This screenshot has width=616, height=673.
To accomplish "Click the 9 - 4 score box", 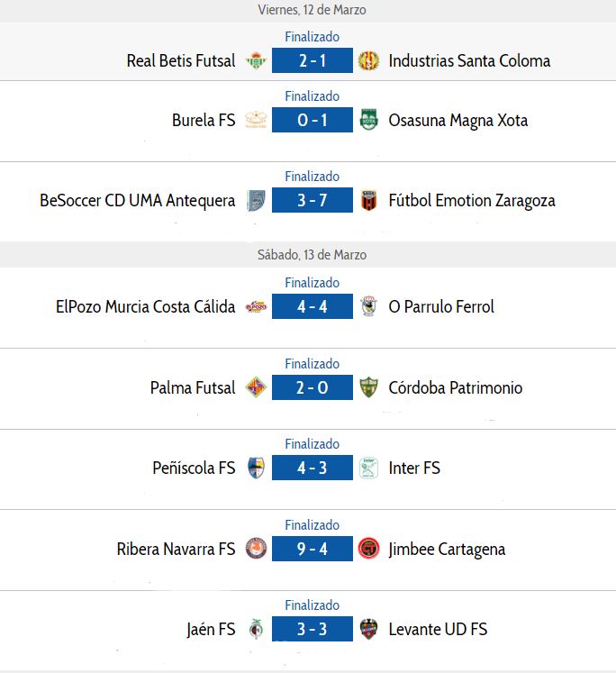I will click(313, 549).
